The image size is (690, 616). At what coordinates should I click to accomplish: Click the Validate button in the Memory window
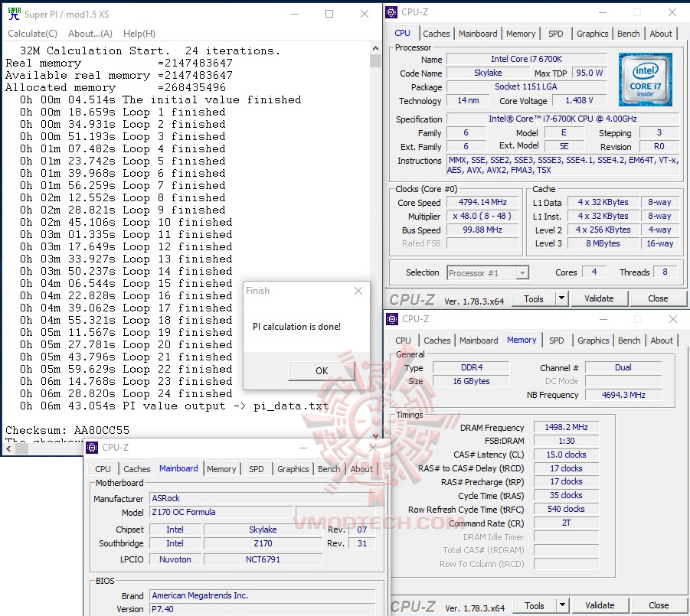tap(600, 605)
